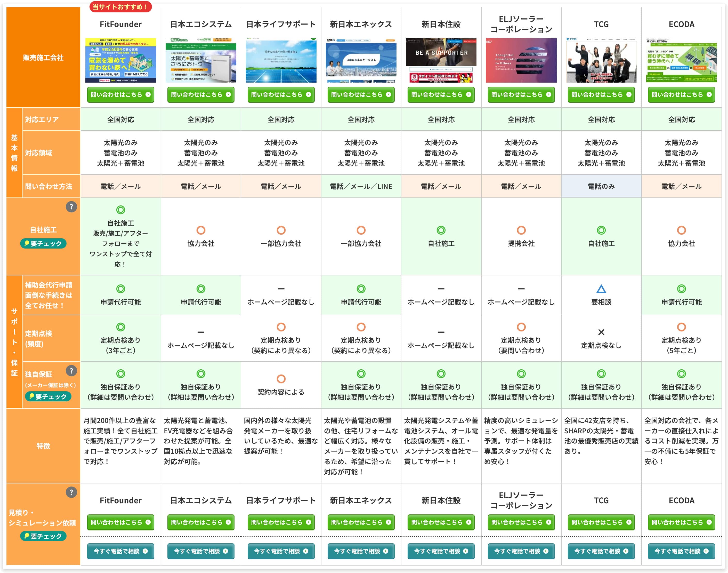Click the 要相談 triangle cell for TCG
The image size is (728, 573).
601,295
